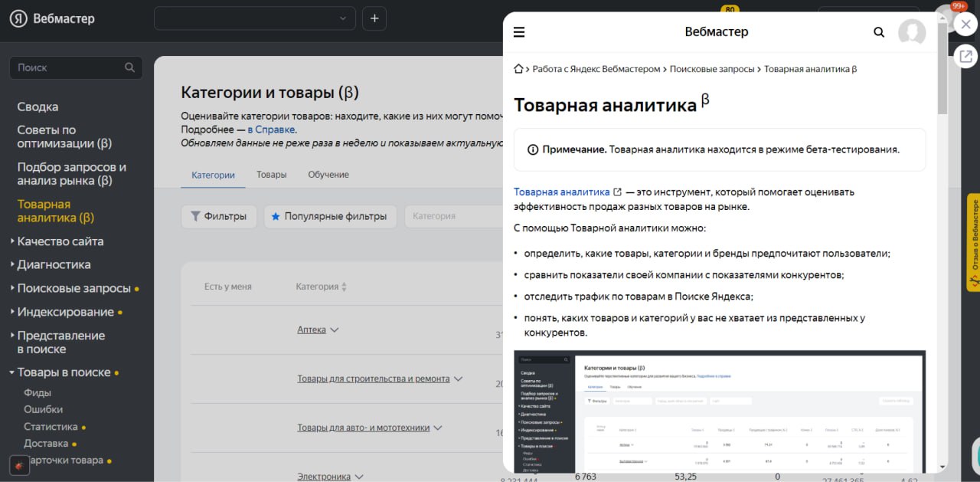The height and width of the screenshot is (482, 980).
Task: Switch to the Обучение tab
Action: [328, 175]
